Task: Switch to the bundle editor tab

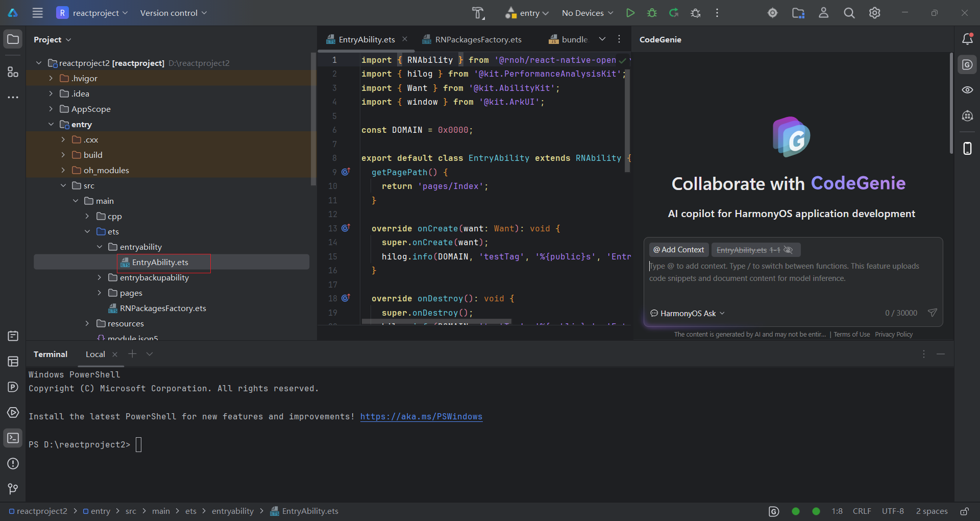Action: 568,39
